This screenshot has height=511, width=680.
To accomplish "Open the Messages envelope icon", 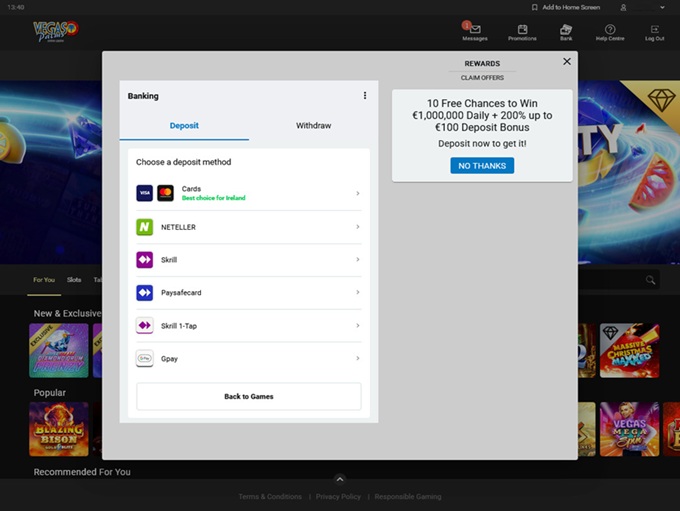I will [475, 30].
